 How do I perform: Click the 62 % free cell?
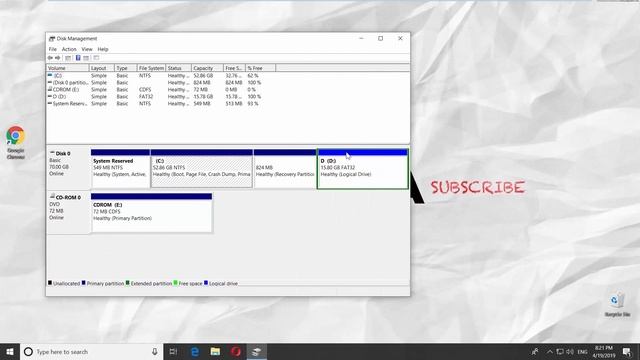click(x=253, y=76)
